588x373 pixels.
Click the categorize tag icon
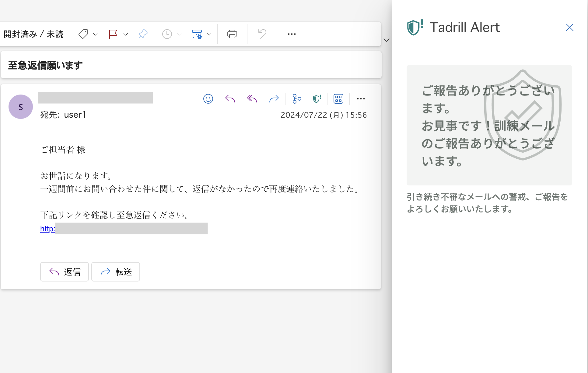pos(83,34)
